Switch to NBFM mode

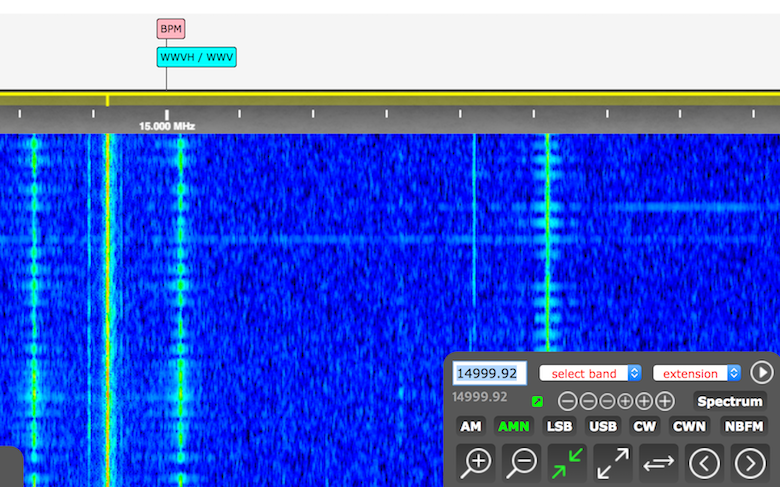tap(744, 426)
